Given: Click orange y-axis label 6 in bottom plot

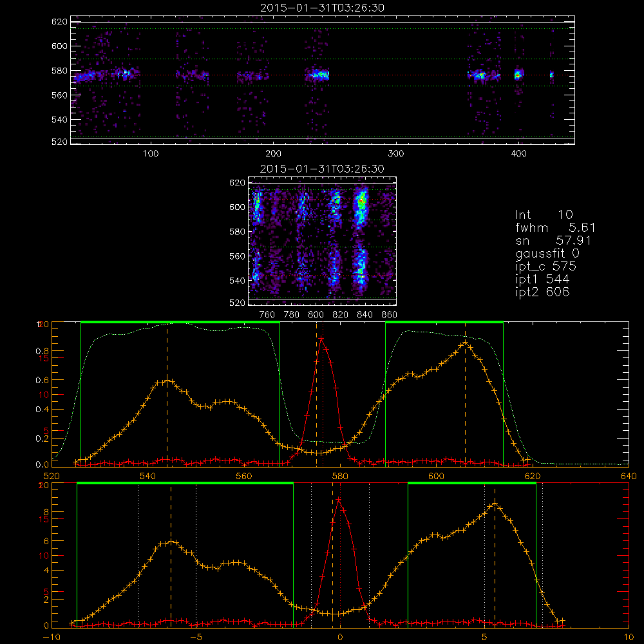Looking at the screenshot, I should pos(46,542).
